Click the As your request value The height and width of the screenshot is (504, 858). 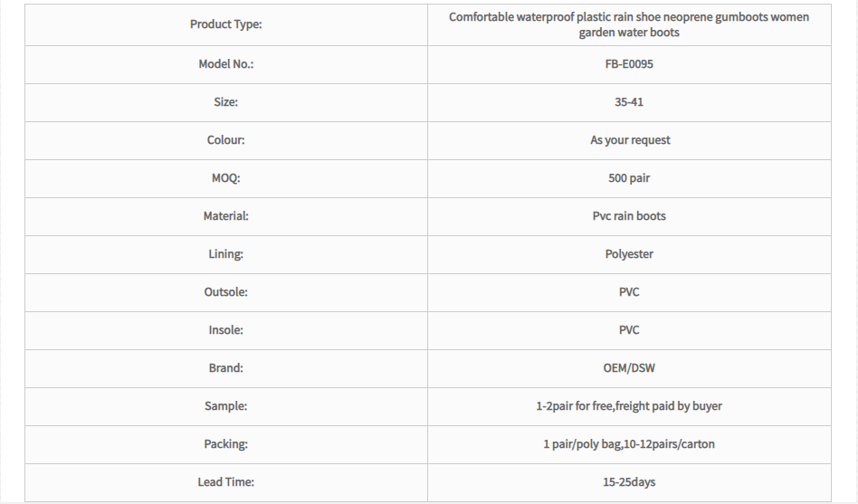(630, 140)
